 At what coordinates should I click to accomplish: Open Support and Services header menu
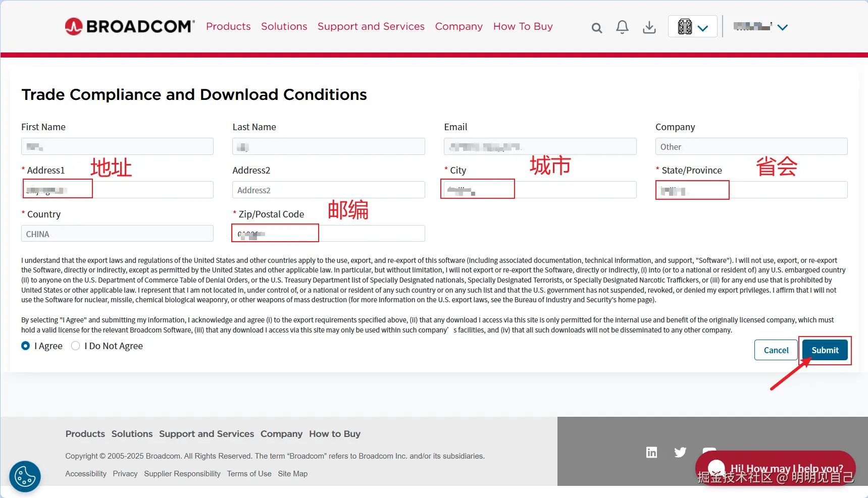[x=371, y=26]
